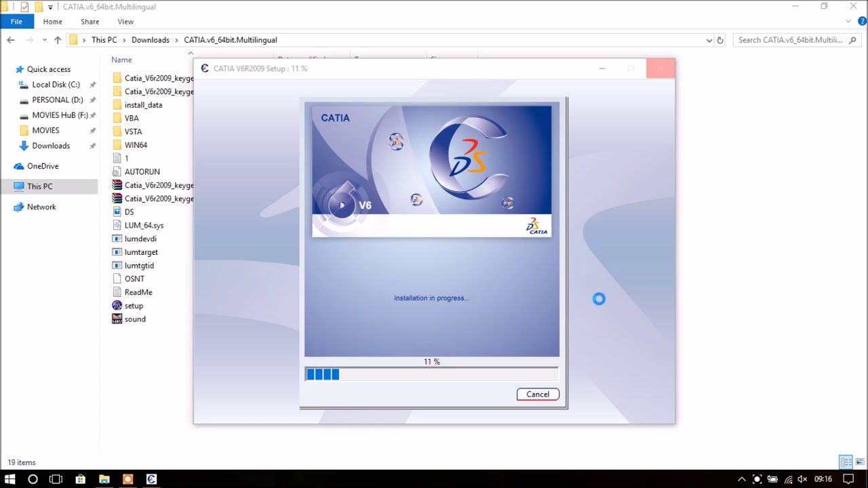Open Task View on taskbar

pyautogui.click(x=56, y=479)
